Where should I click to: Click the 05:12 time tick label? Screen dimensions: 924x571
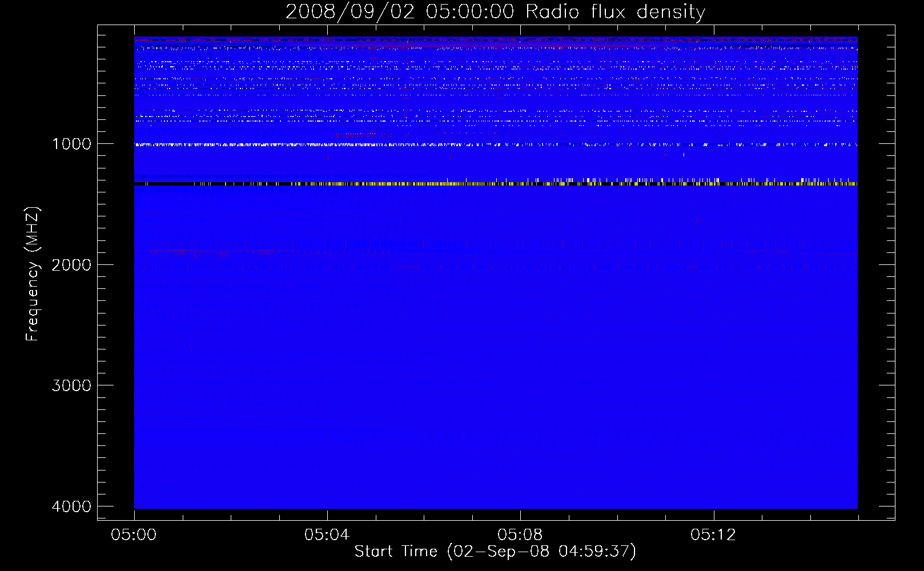[x=713, y=535]
